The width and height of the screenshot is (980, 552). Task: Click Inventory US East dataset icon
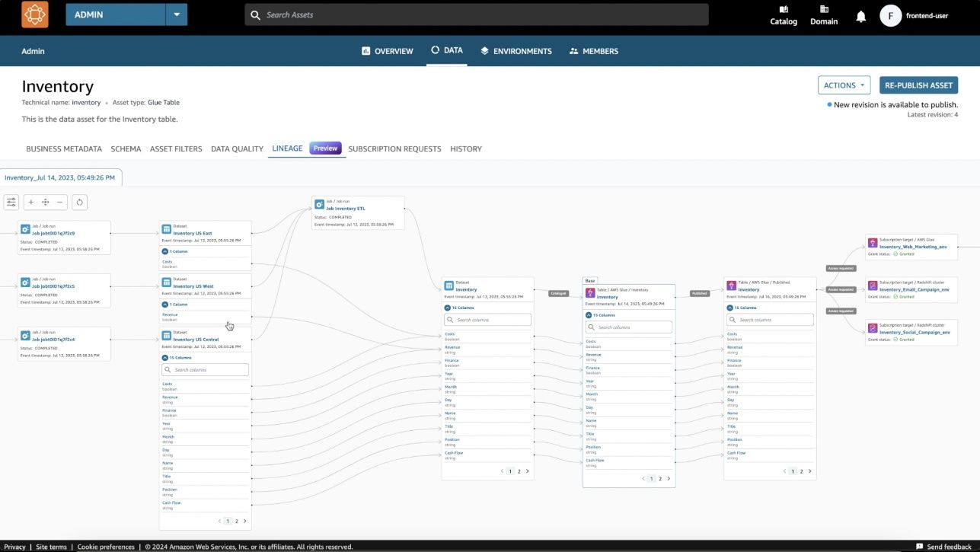tap(167, 228)
